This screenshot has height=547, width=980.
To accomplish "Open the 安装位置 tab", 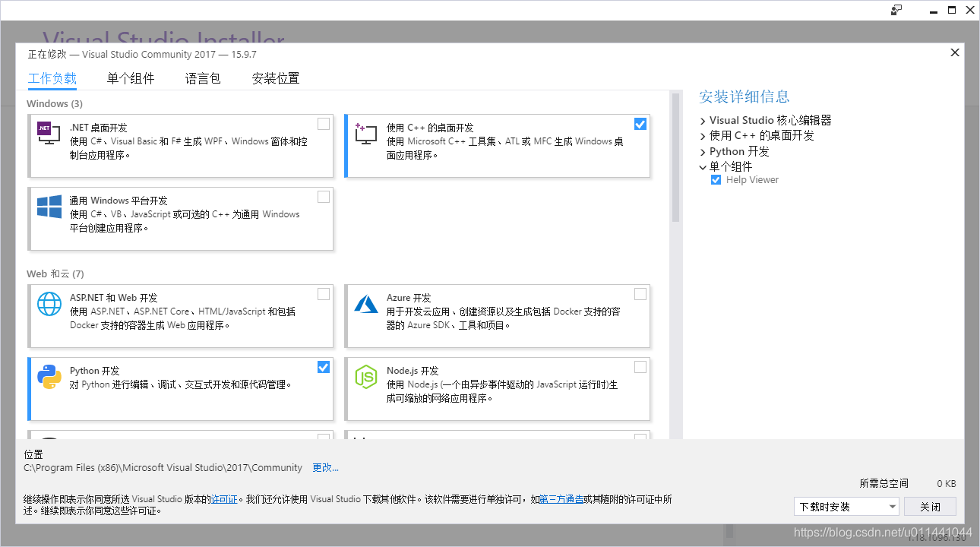I will (x=276, y=78).
